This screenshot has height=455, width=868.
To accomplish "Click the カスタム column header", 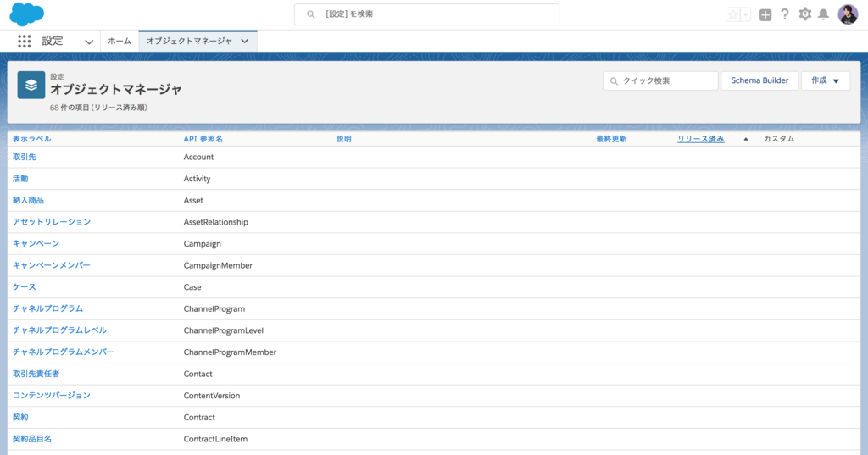I will coord(779,139).
